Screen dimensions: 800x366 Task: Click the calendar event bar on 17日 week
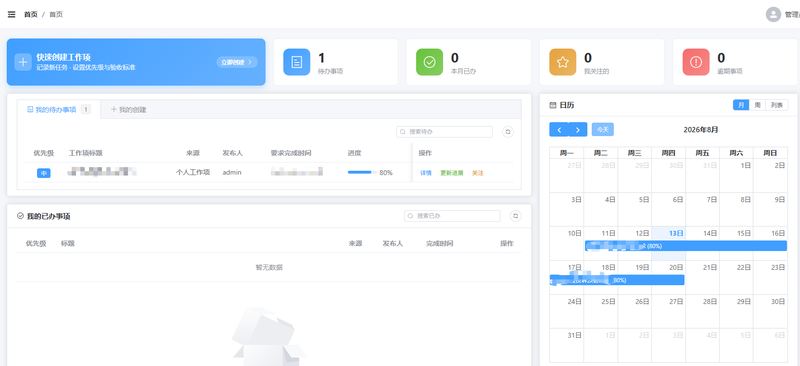point(617,280)
